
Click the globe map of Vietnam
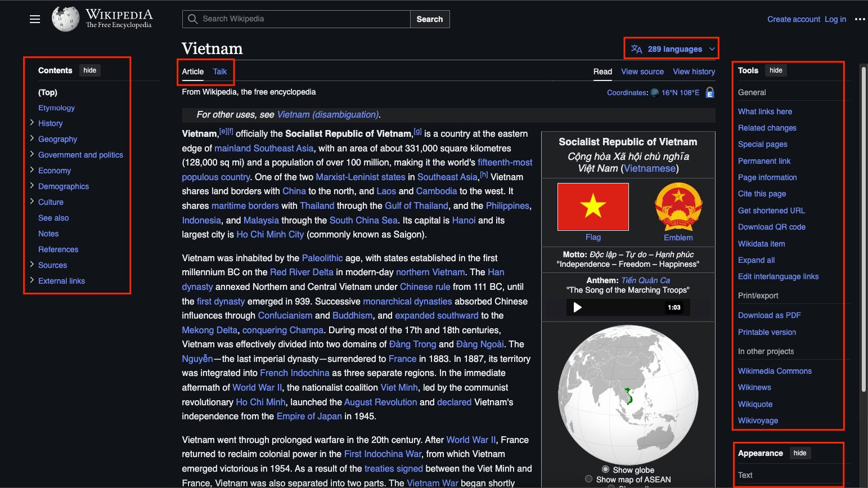(628, 394)
